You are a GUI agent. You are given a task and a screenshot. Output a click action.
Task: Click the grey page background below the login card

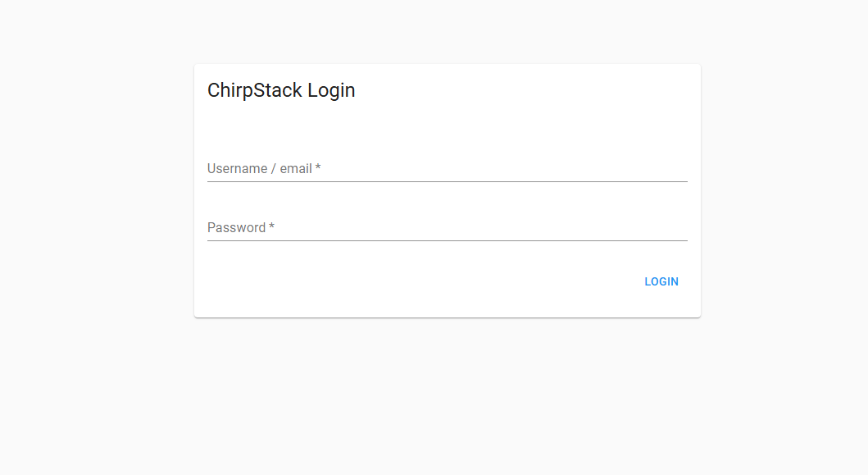click(447, 394)
